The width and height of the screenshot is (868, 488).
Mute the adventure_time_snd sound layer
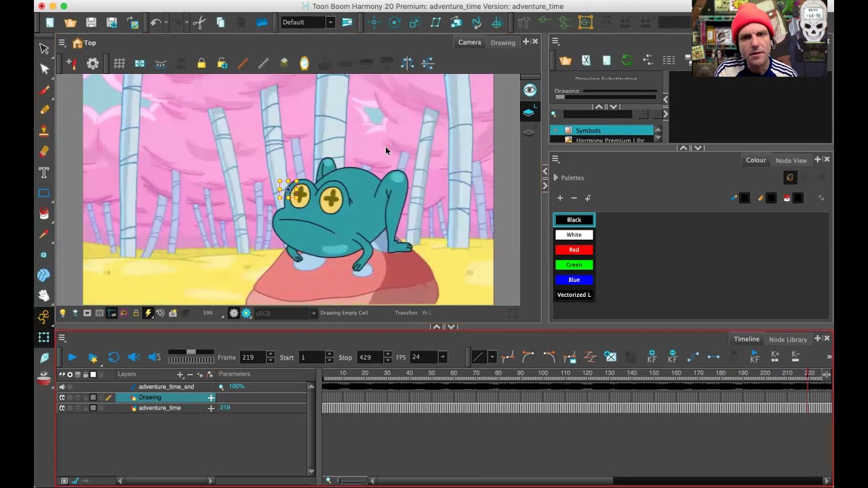point(62,387)
